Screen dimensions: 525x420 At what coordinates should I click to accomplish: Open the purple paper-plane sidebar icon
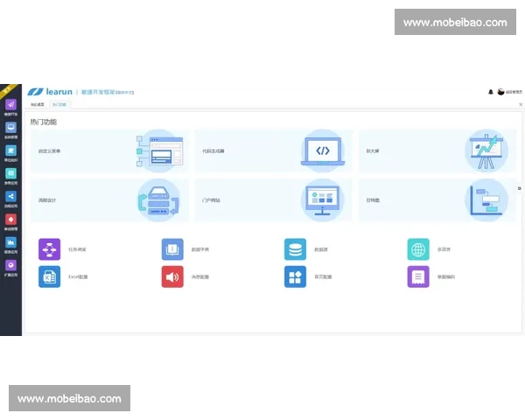[x=10, y=106]
